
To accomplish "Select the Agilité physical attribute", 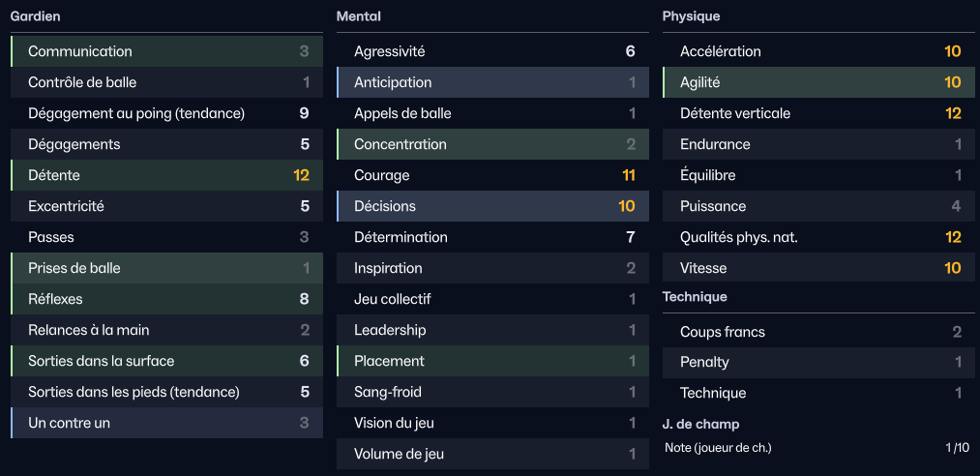I will pyautogui.click(x=818, y=82).
